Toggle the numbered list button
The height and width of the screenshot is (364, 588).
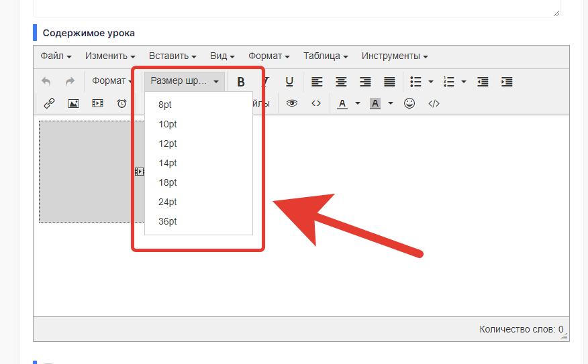coord(449,82)
